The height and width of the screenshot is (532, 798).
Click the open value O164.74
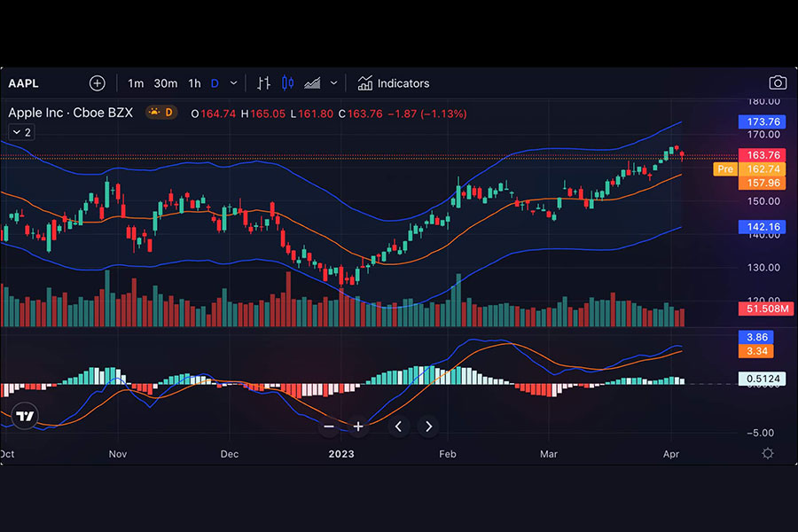click(213, 113)
